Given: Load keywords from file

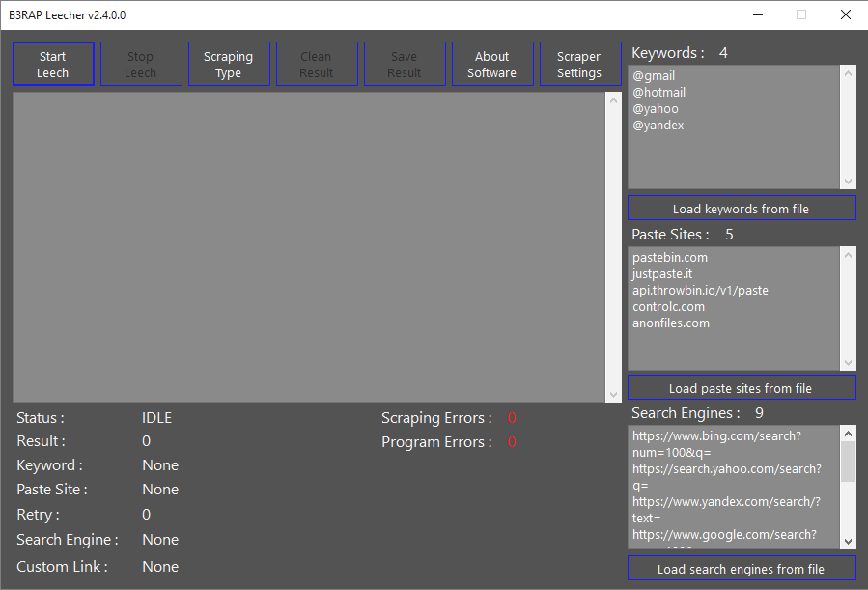Looking at the screenshot, I should tap(741, 208).
